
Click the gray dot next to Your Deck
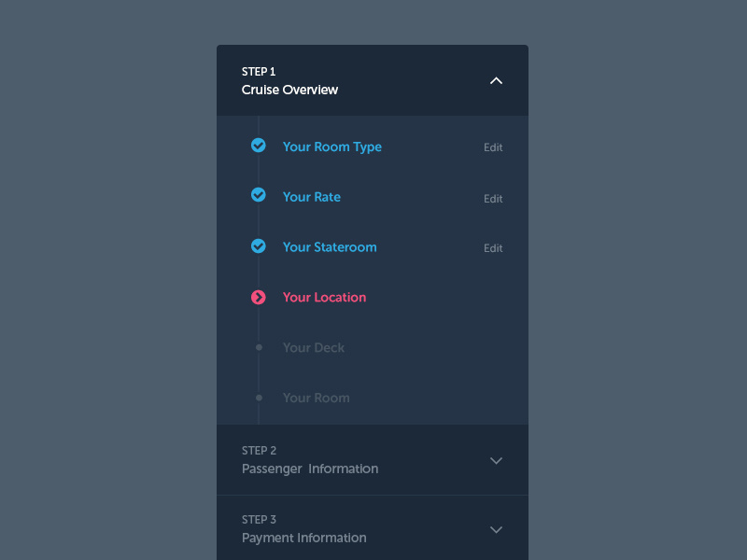tap(259, 347)
